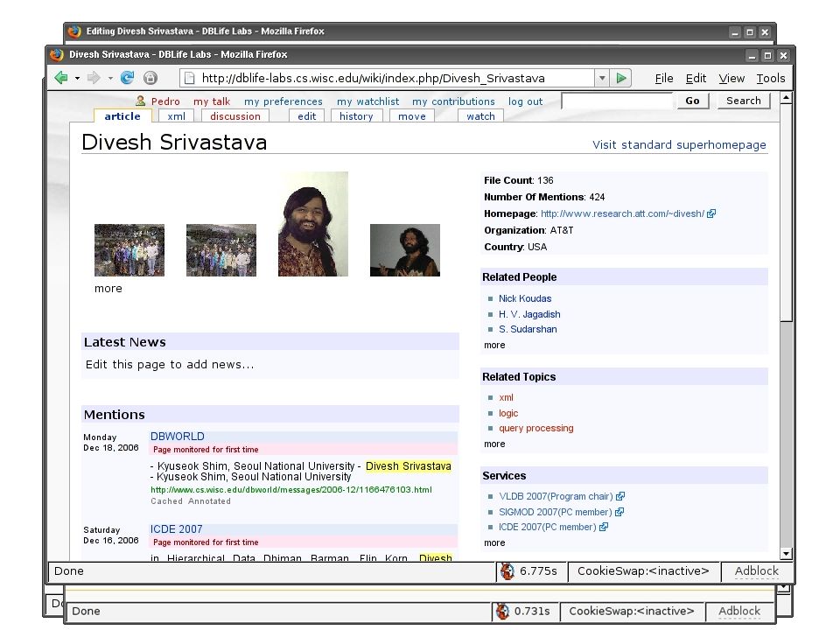Image resolution: width=840 pixels, height=630 pixels.
Task: Click the watch tab
Action: click(x=480, y=116)
